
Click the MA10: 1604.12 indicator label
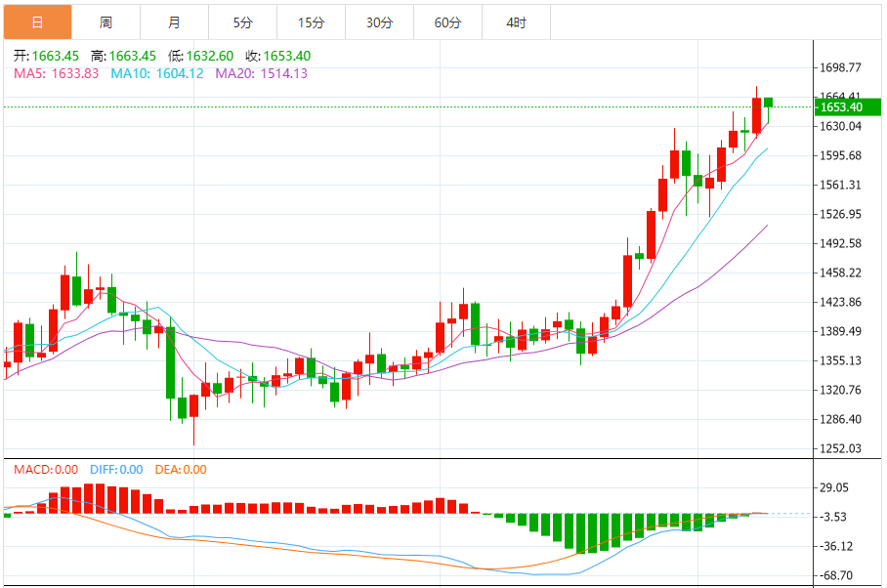click(x=156, y=73)
